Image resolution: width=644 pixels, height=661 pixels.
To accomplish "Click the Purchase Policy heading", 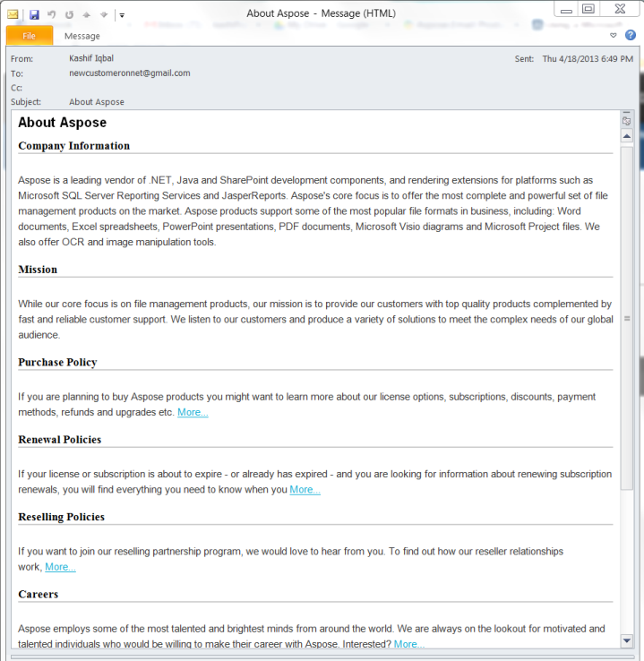I will [57, 362].
